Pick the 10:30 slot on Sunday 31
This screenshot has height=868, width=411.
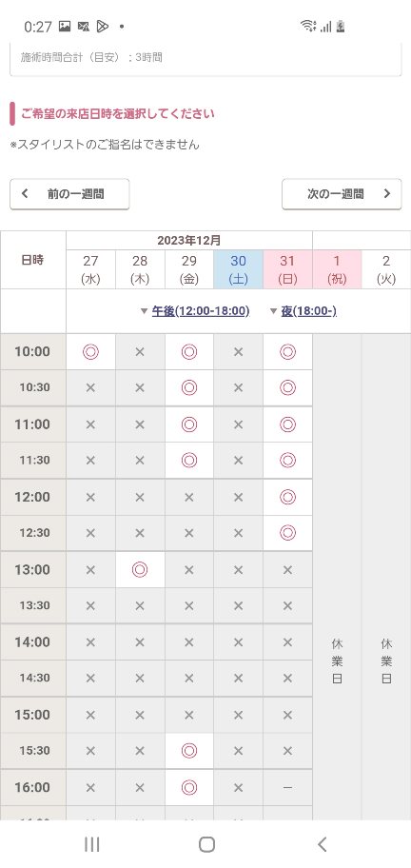[x=287, y=387]
